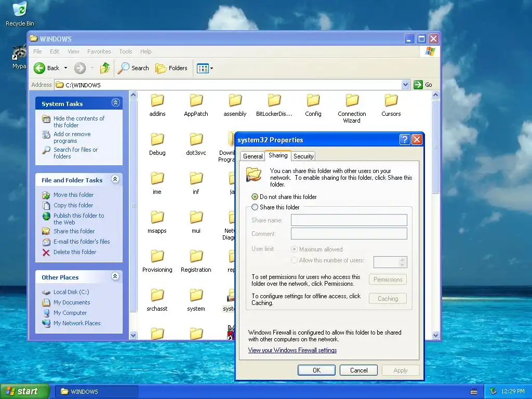Select the Provisioning folder
This screenshot has height=399, width=532.
pos(157,261)
